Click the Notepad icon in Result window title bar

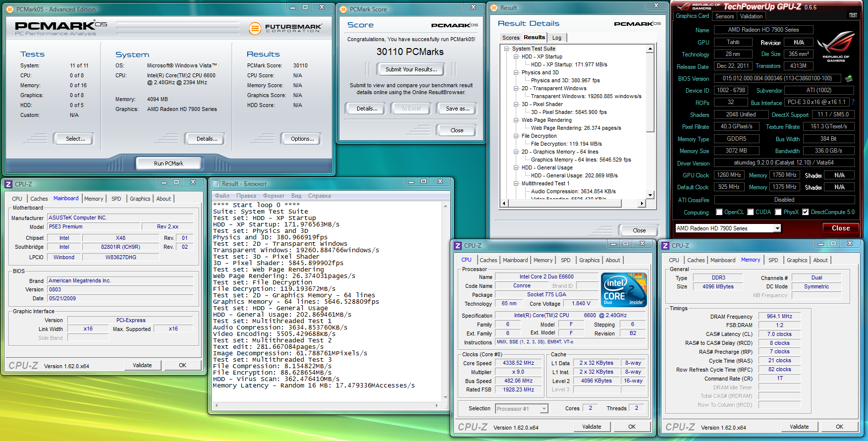coord(216,184)
